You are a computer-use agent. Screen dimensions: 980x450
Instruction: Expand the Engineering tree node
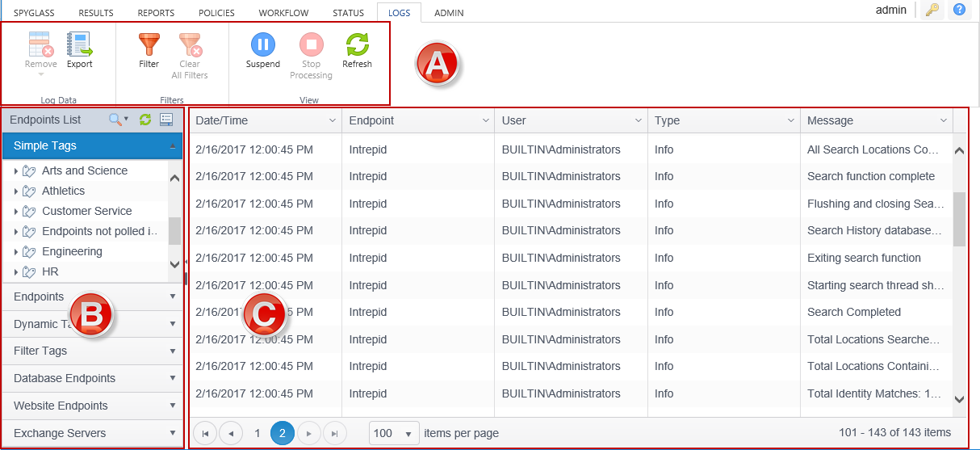(x=16, y=252)
